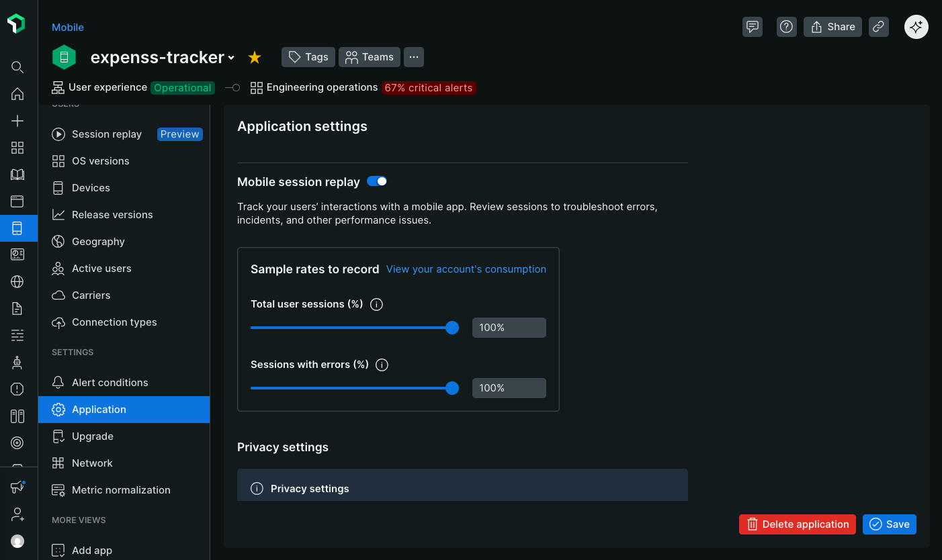Open Alert conditions settings page
The height and width of the screenshot is (560, 942).
coord(110,383)
